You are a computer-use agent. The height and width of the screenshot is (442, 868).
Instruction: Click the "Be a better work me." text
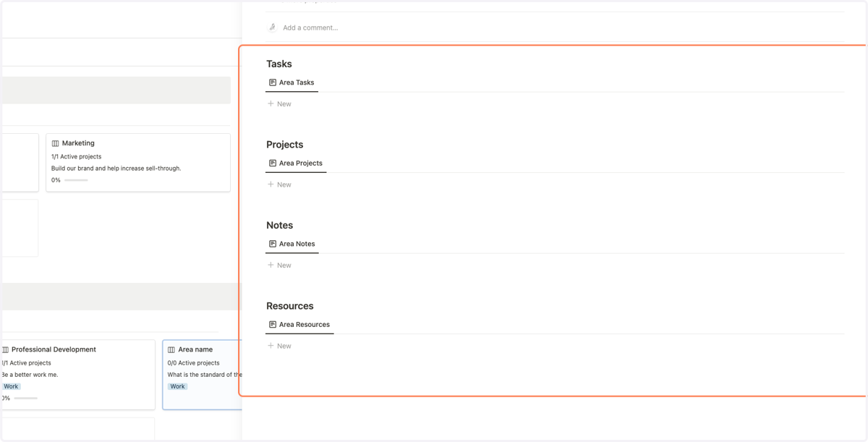pyautogui.click(x=30, y=375)
